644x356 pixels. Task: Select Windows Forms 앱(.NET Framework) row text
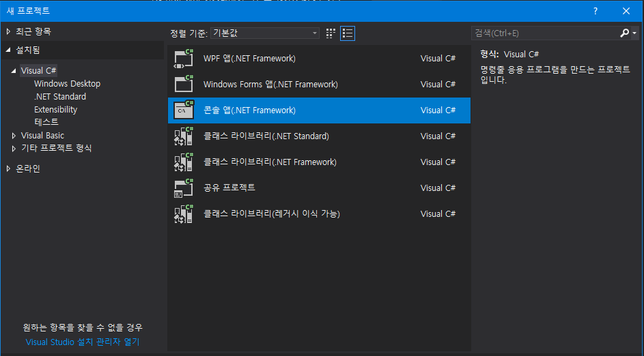(x=270, y=85)
